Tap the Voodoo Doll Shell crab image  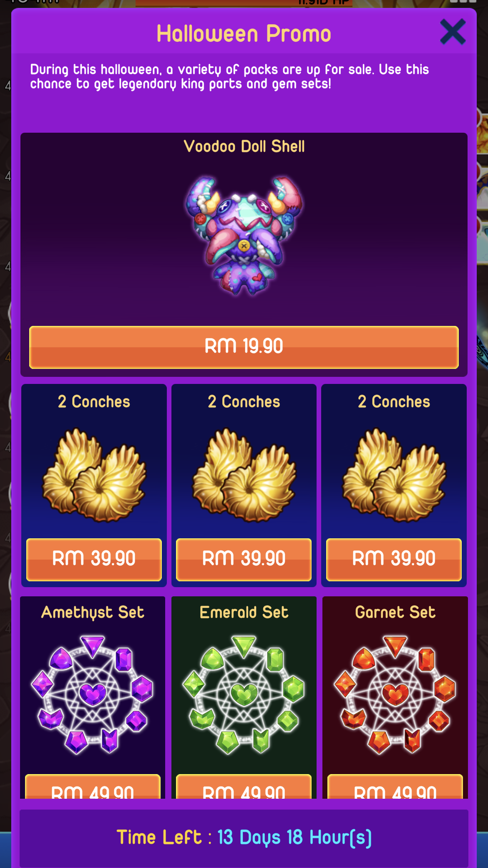(244, 235)
